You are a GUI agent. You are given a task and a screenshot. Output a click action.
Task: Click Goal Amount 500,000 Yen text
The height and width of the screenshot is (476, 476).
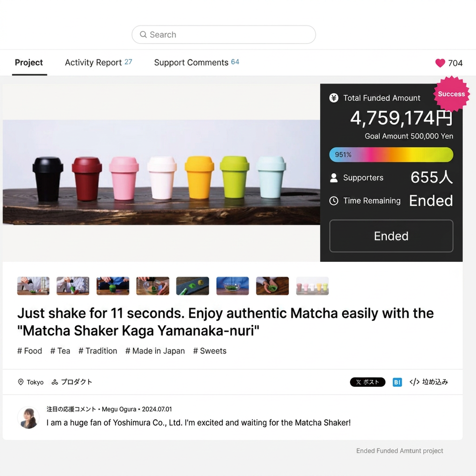coord(409,136)
